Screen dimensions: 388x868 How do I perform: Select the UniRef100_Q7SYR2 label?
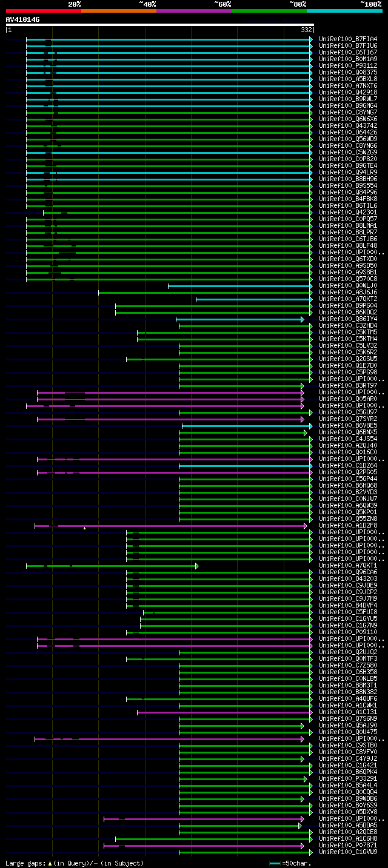tap(348, 419)
